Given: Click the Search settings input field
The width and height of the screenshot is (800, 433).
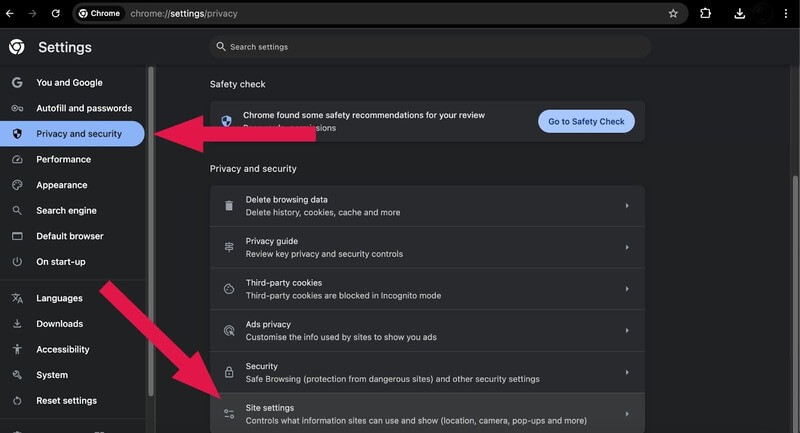Looking at the screenshot, I should (x=430, y=46).
